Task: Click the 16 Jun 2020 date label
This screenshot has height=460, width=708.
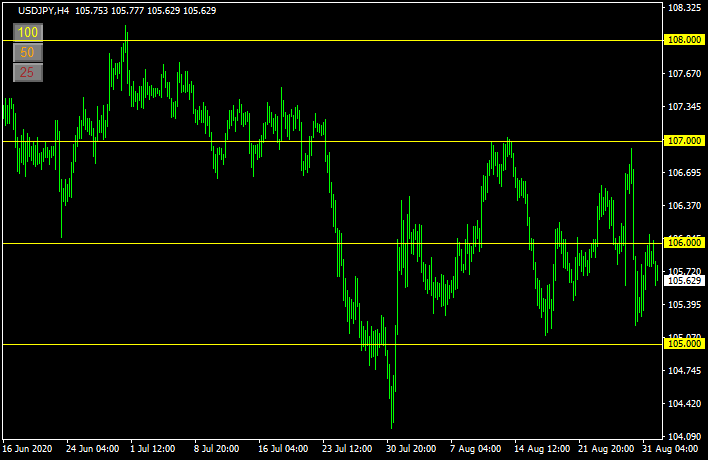Action: [x=28, y=449]
